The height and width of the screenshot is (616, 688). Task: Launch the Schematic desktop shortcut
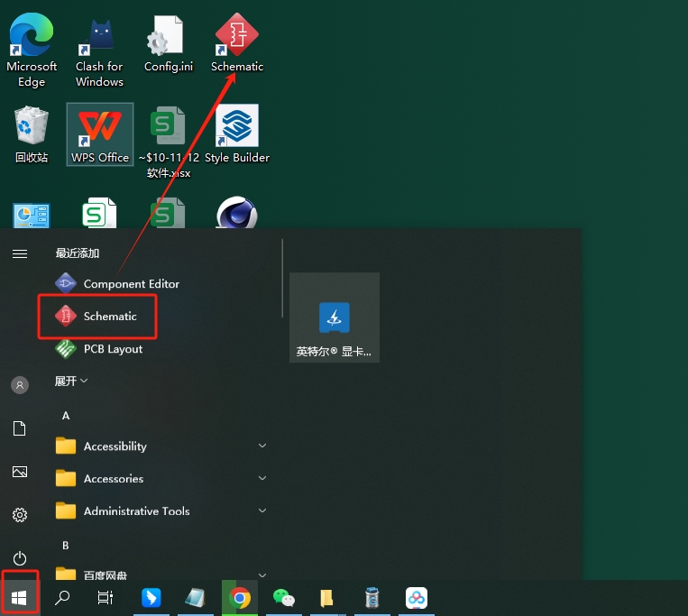click(x=237, y=42)
